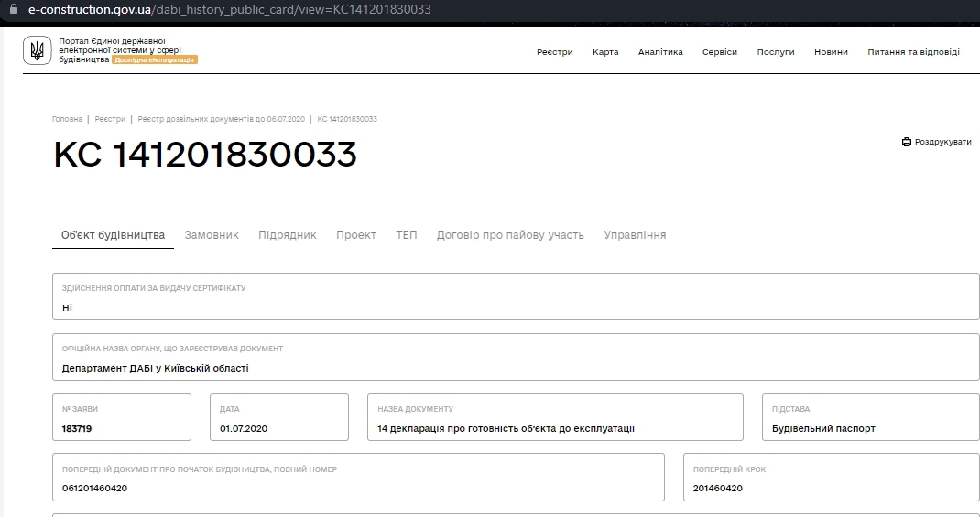Click Департамент ДАБІ у Київській області text
Viewport: 980px width, 517px height.
(155, 368)
